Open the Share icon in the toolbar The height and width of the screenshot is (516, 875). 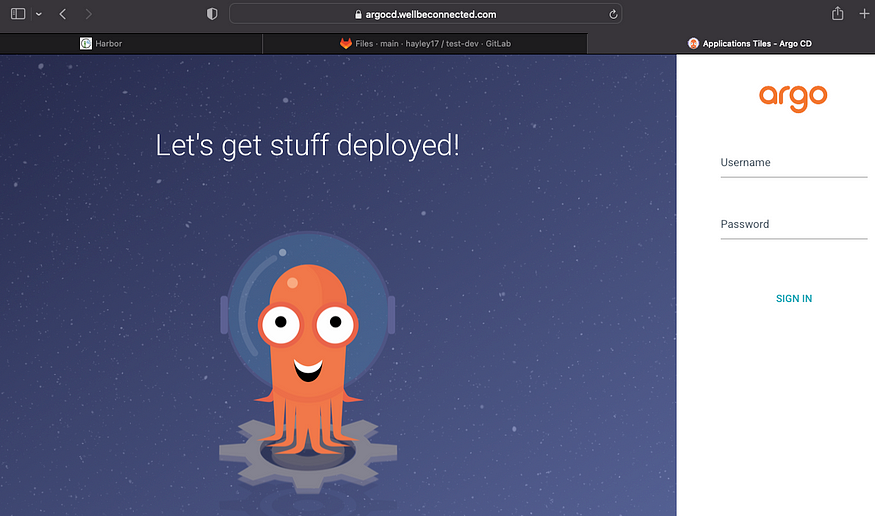[x=837, y=13]
